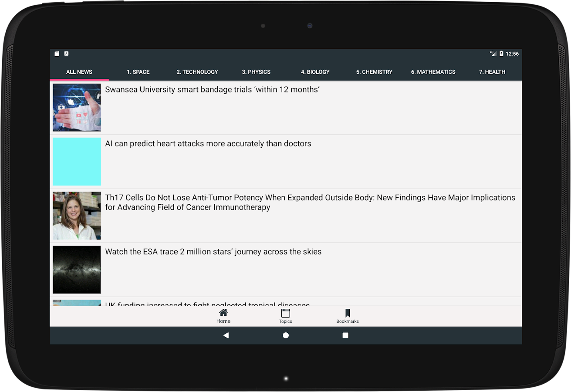Tap the smart bandage hand thumbnail
Screen dimensions: 571x392
(x=77, y=108)
